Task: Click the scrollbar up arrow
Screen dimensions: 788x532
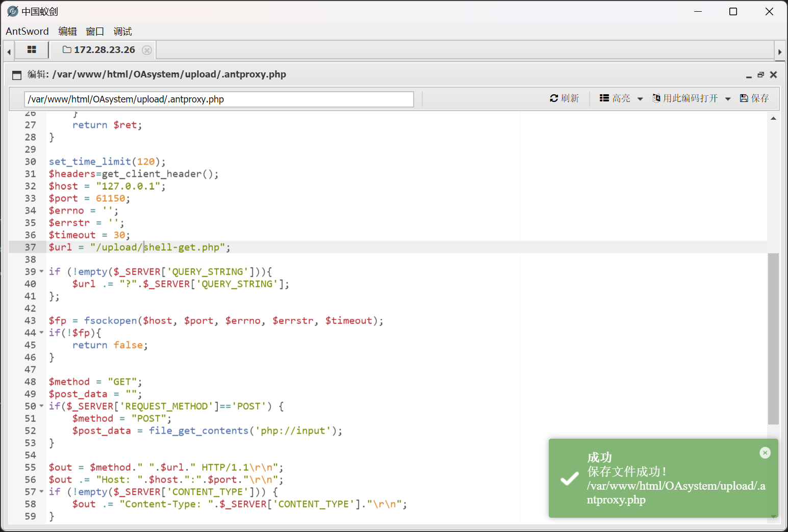Action: [x=773, y=118]
